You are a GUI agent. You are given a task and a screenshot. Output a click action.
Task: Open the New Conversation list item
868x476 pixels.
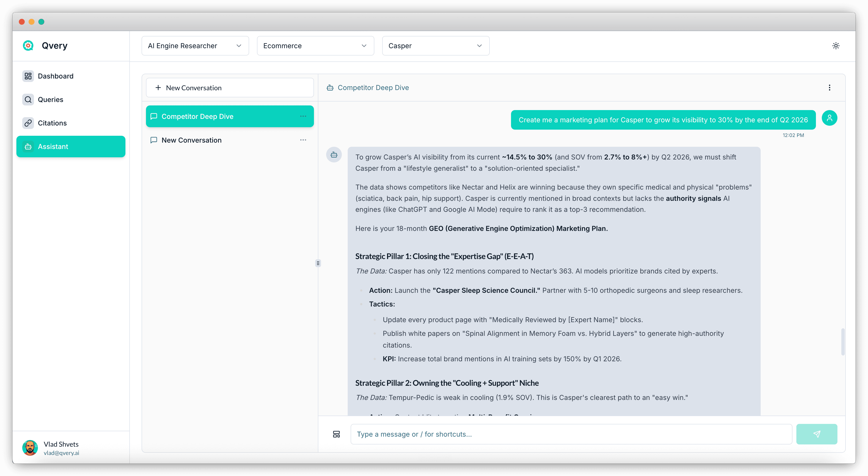pos(230,140)
